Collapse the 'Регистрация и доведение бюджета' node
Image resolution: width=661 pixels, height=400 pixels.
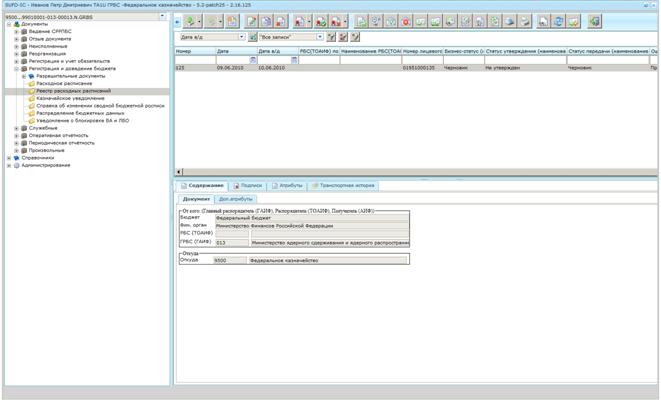point(16,69)
